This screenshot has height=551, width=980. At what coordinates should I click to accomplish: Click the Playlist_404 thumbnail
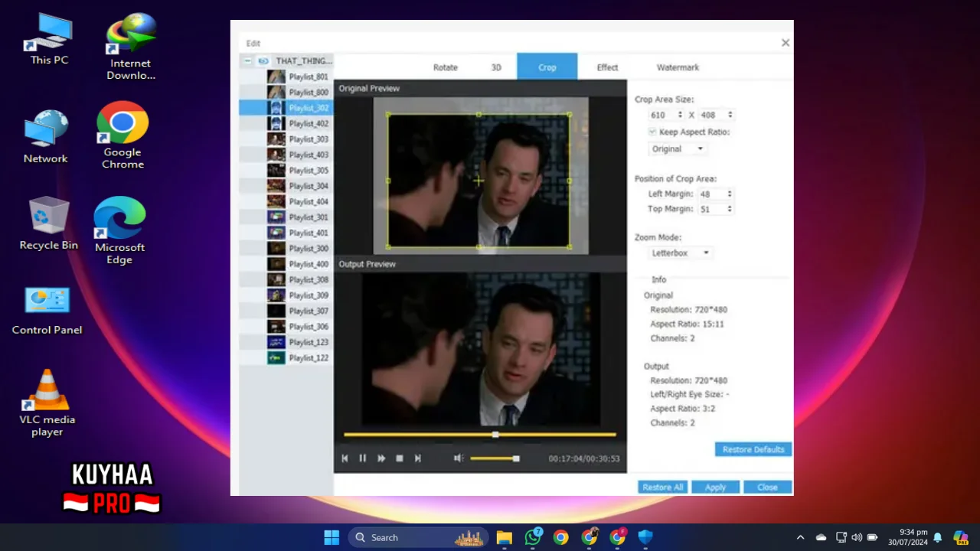point(276,201)
